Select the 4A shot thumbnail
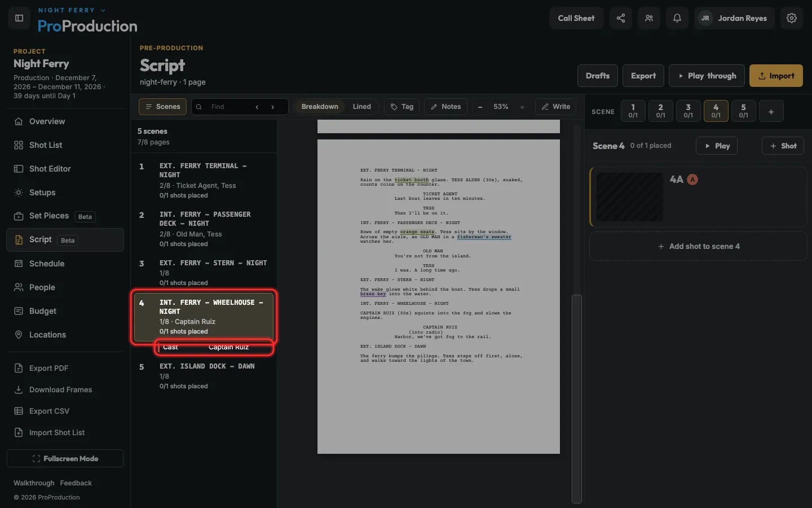The height and width of the screenshot is (508, 812). point(630,197)
